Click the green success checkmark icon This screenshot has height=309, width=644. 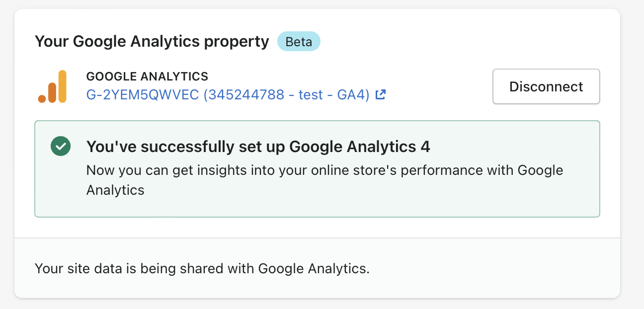tap(61, 147)
